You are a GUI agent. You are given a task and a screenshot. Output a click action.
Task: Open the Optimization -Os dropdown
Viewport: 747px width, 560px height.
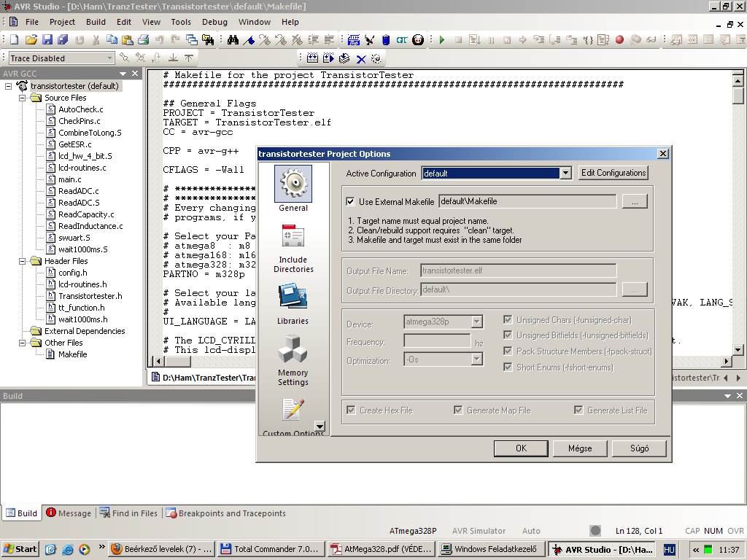[x=477, y=359]
